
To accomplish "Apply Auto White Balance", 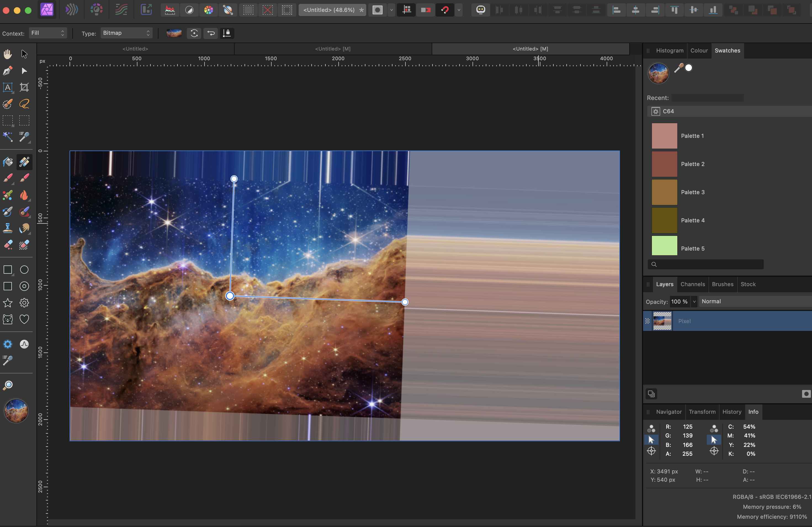I will coord(228,10).
